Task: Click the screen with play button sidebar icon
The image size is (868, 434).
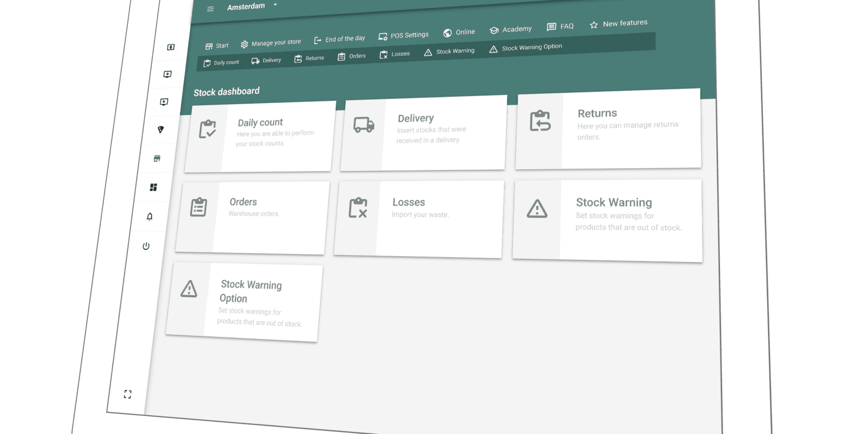Action: coord(164,102)
